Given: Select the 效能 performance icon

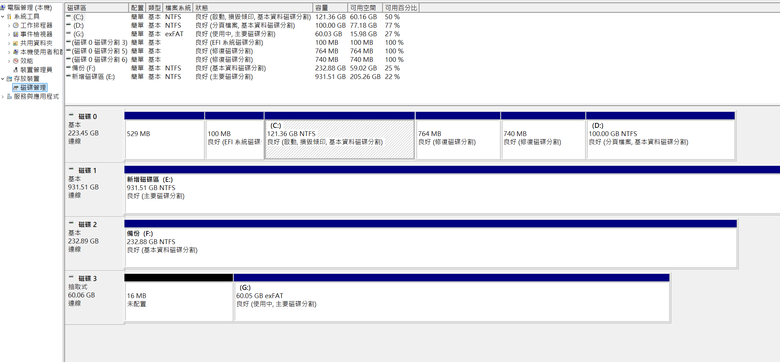Looking at the screenshot, I should (x=16, y=61).
